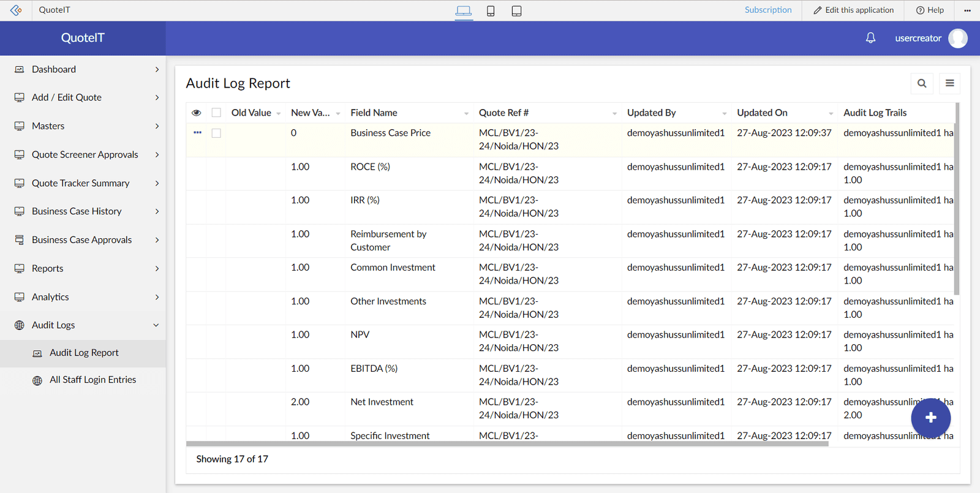The image size is (980, 493).
Task: Switch to mobile phone preview icon
Action: tap(491, 11)
